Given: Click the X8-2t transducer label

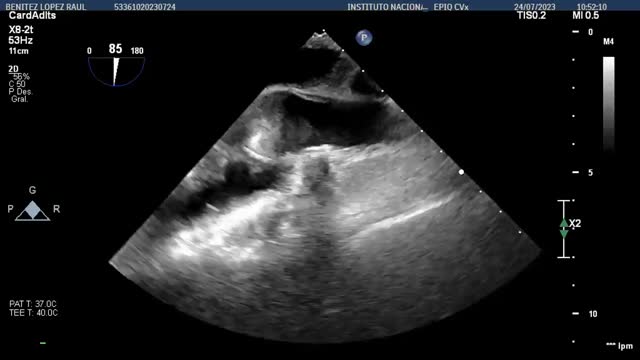Looking at the screenshot, I should point(21,30).
